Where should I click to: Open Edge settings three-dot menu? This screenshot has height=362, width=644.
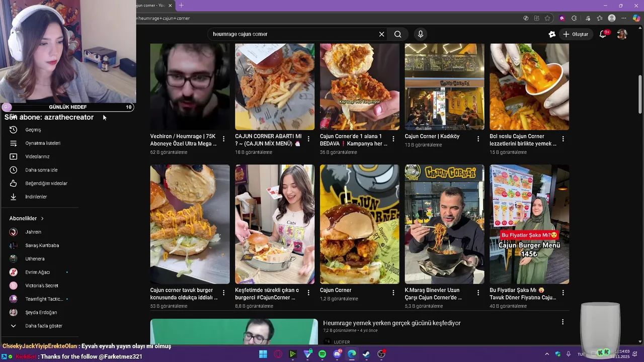click(624, 18)
